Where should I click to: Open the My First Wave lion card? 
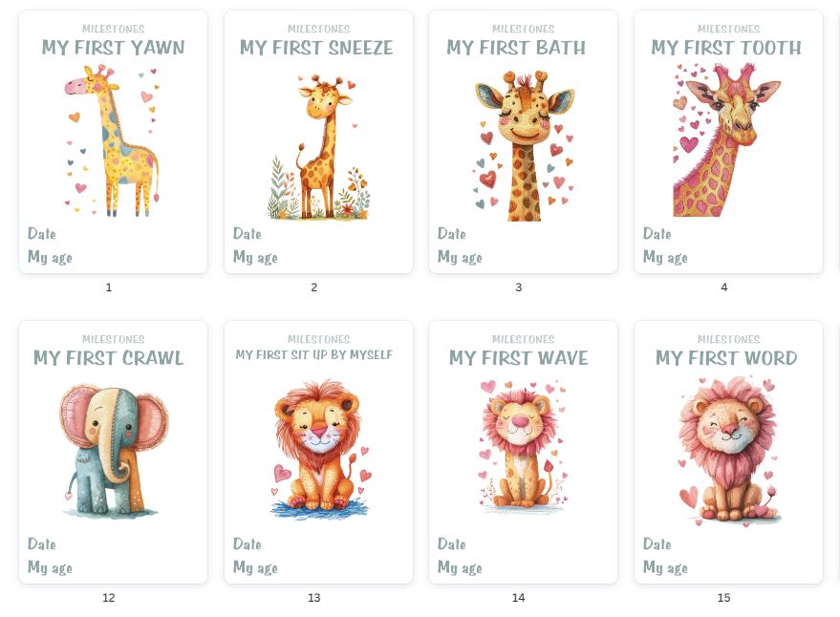pyautogui.click(x=523, y=452)
